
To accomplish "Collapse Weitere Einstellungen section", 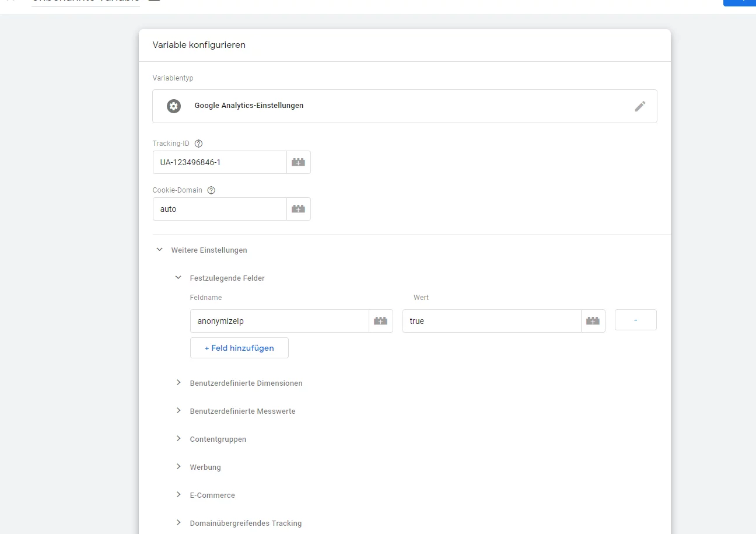I will pos(159,250).
